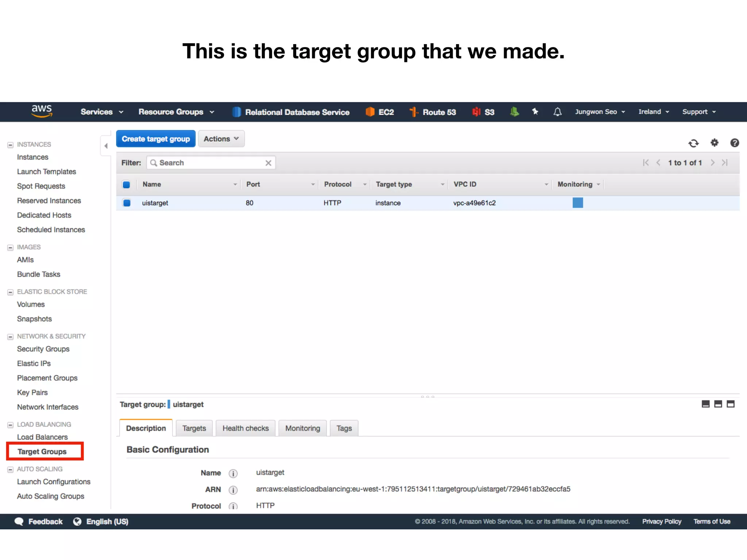Image resolution: width=747 pixels, height=560 pixels.
Task: Click the pane divider resize handle dots
Action: [427, 396]
